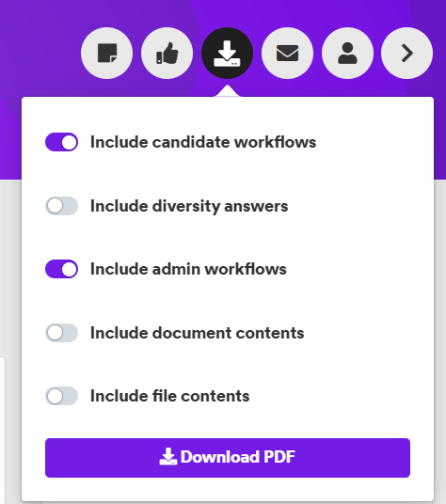This screenshot has width=446, height=504.
Task: Open the envelope email icon
Action: tap(287, 53)
